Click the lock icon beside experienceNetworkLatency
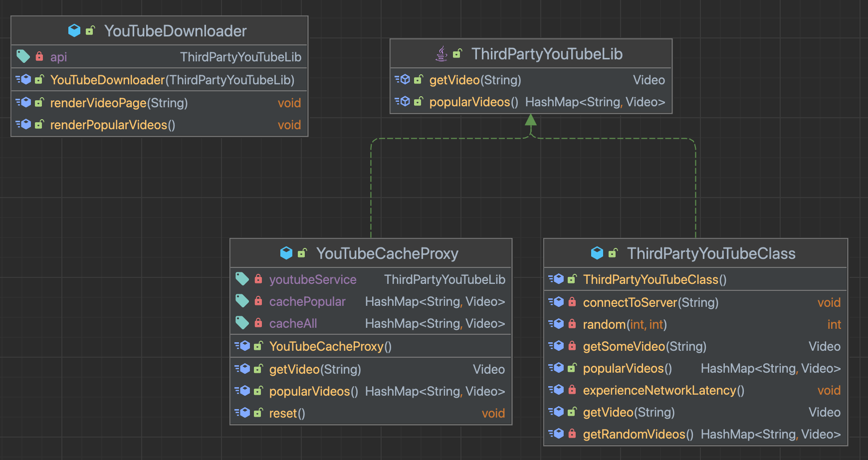Viewport: 868px width, 460px height. [x=572, y=390]
